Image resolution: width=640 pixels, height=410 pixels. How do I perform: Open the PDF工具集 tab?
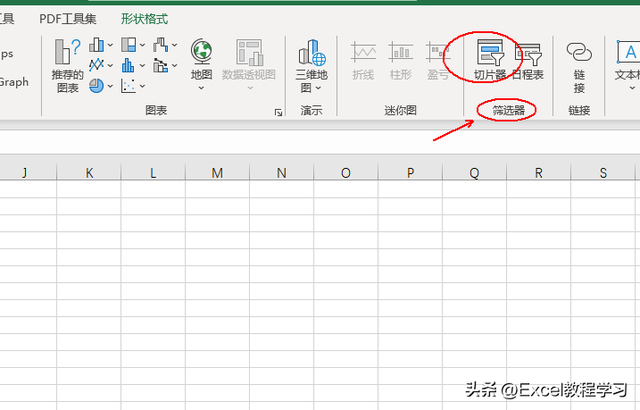tap(68, 19)
